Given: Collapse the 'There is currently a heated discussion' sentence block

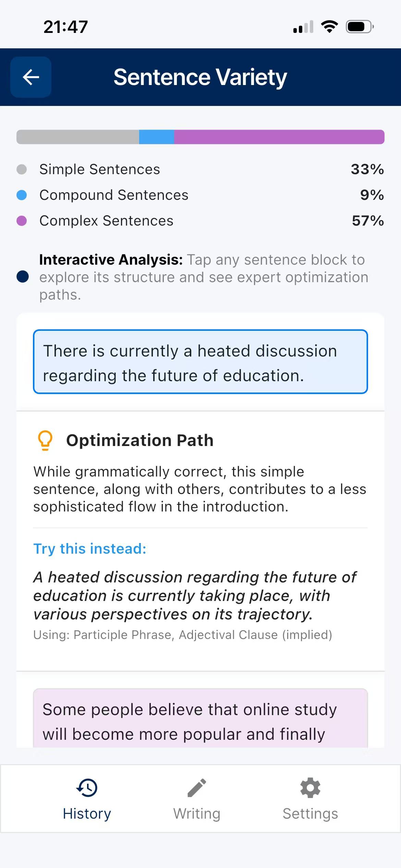Looking at the screenshot, I should point(200,362).
